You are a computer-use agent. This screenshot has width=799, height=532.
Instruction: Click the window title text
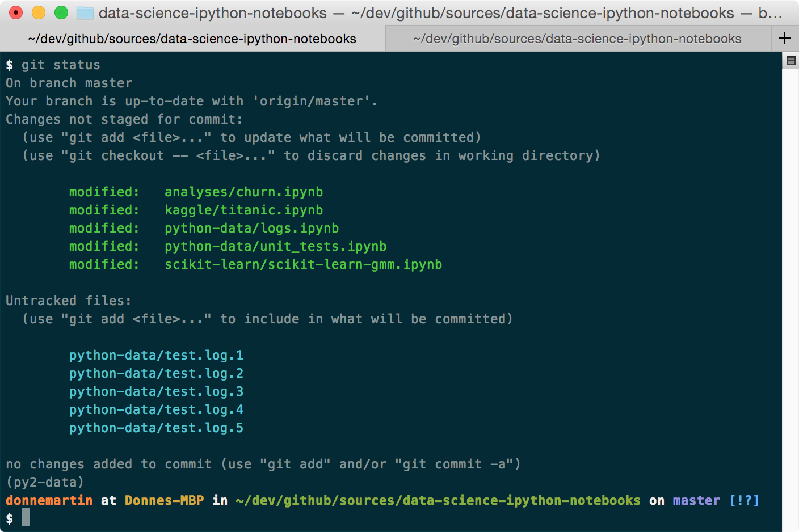pyautogui.click(x=440, y=13)
